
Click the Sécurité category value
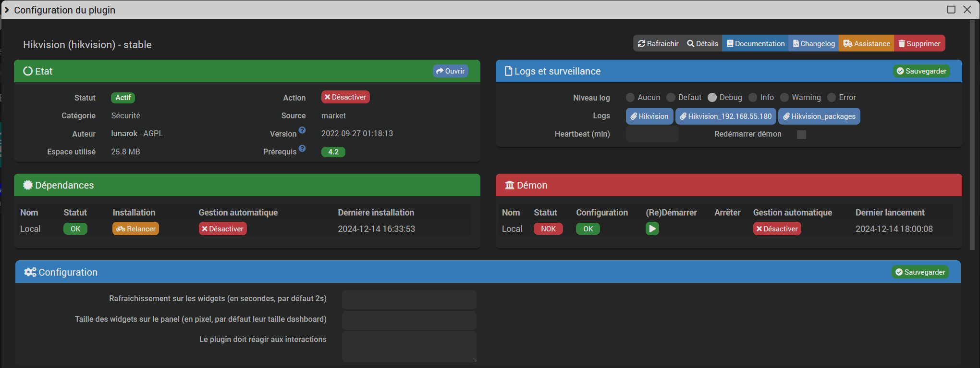pos(125,115)
